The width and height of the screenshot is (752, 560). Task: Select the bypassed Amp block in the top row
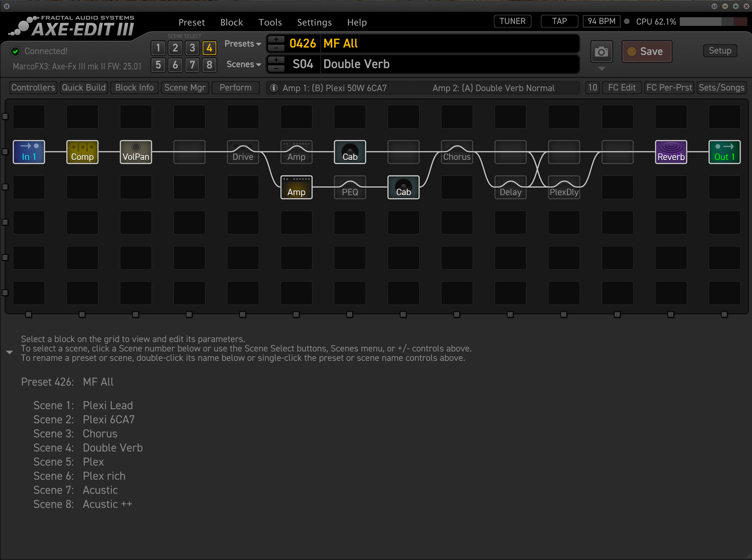pos(297,152)
